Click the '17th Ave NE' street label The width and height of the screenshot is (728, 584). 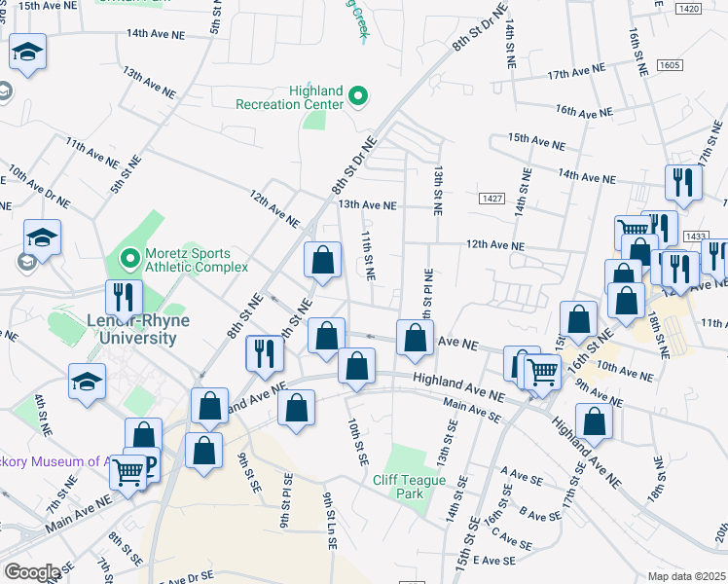tap(576, 71)
